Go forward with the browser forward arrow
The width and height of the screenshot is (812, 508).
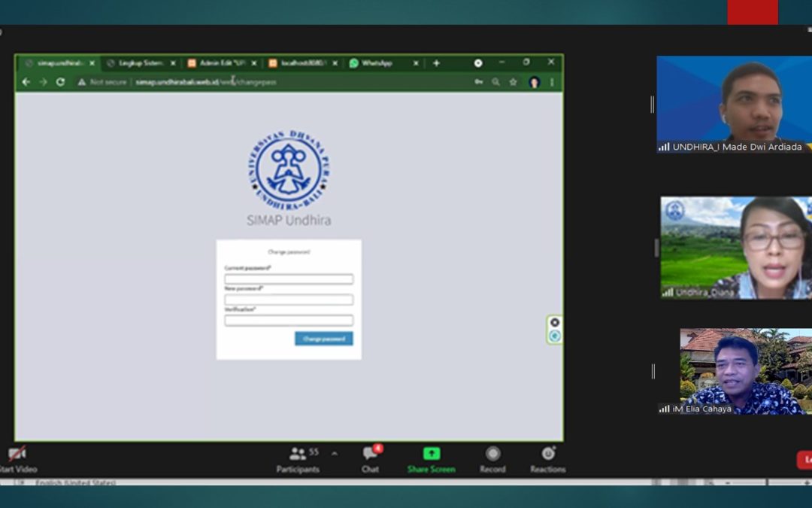tap(43, 82)
